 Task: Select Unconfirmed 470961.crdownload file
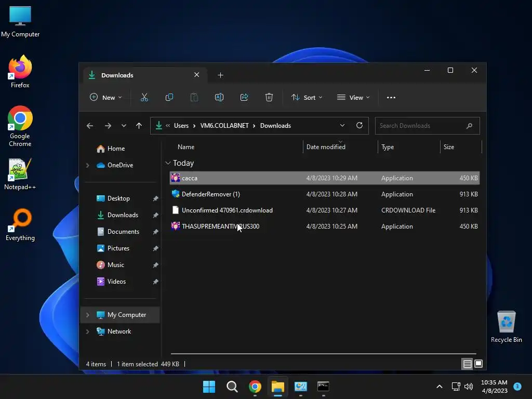(x=324, y=210)
